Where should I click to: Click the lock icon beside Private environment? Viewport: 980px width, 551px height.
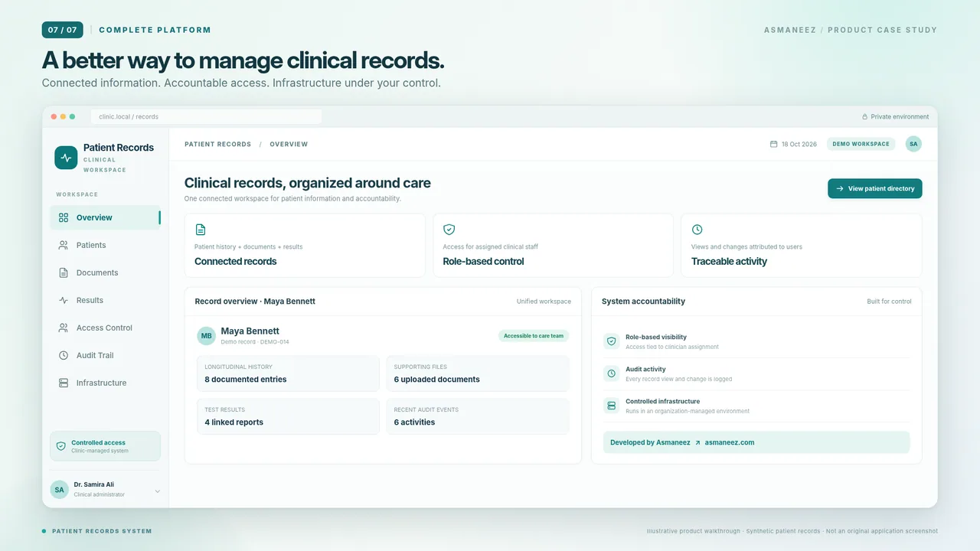click(x=865, y=117)
